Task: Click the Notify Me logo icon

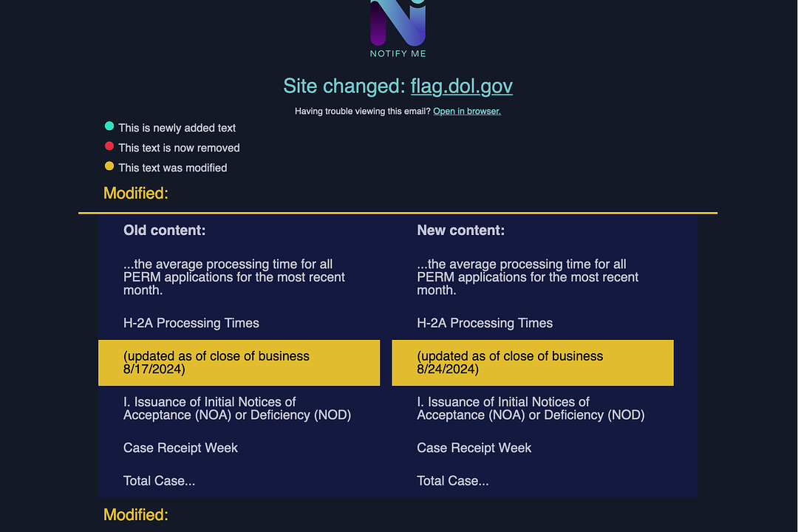Action: click(398, 22)
